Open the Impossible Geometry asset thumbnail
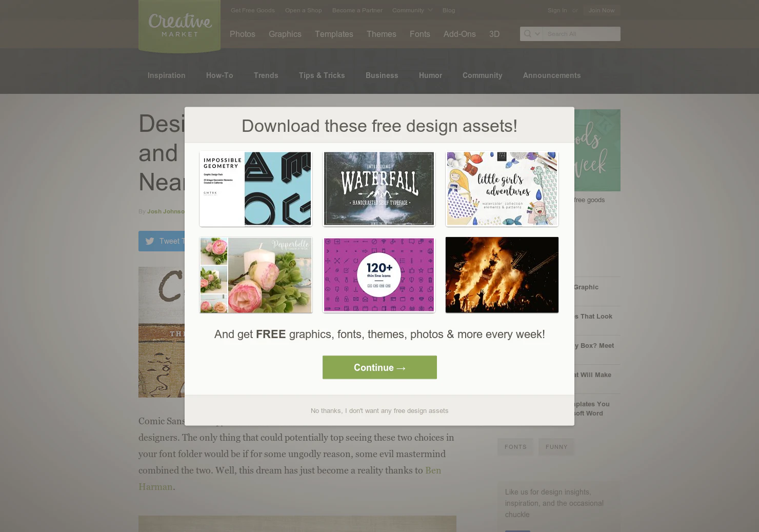Image resolution: width=759 pixels, height=532 pixels. [255, 188]
